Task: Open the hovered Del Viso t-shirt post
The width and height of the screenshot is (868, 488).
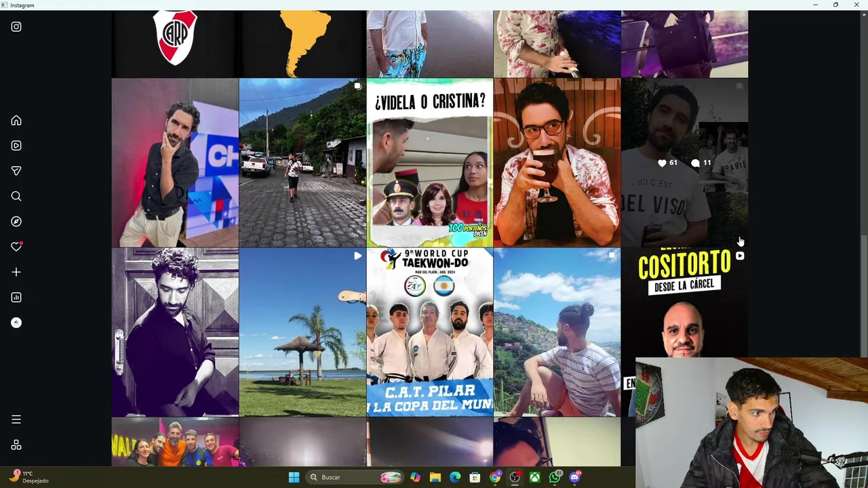Action: (x=685, y=163)
